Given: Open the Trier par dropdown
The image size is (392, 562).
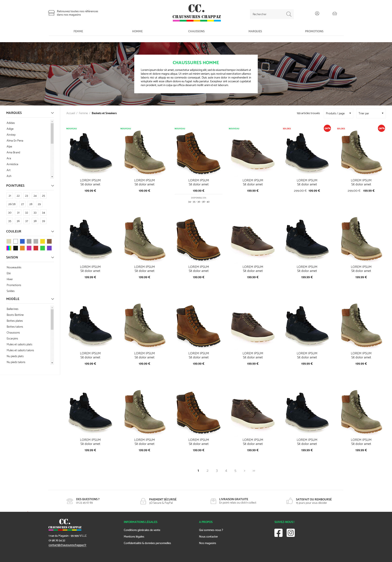Looking at the screenshot, I should pos(371,113).
